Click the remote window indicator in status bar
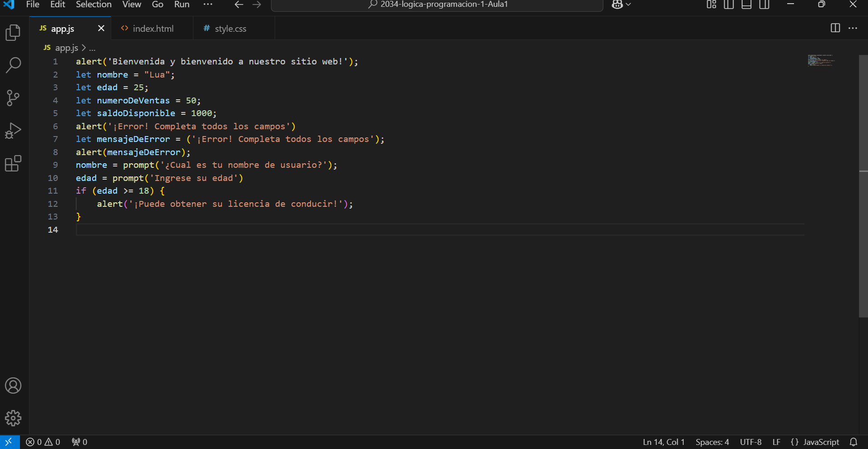This screenshot has height=449, width=868. click(10, 442)
